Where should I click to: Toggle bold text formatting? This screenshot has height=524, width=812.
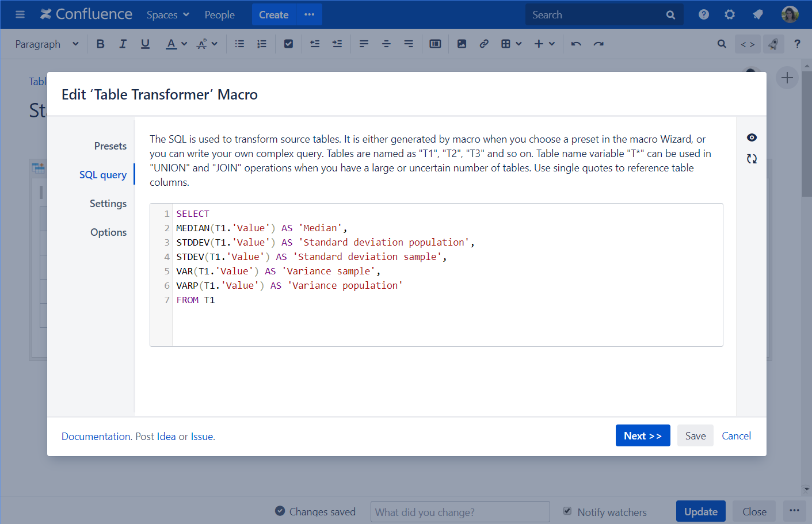[x=100, y=44]
